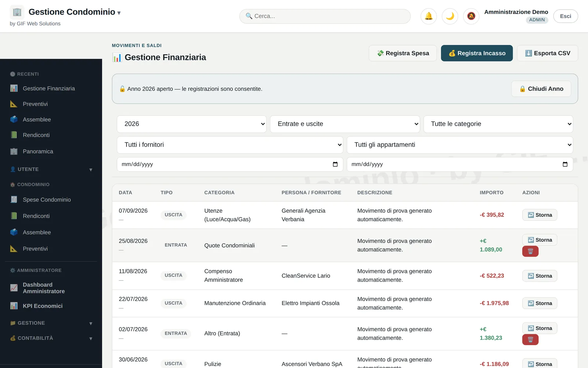The width and height of the screenshot is (588, 368).
Task: Open calendar picker on first date field
Action: click(x=335, y=164)
